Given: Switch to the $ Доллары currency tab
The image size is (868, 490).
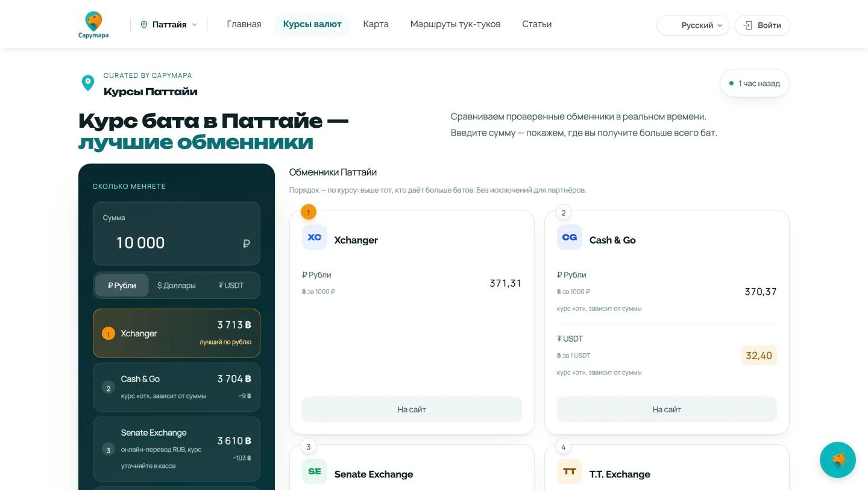Looking at the screenshot, I should pos(176,285).
